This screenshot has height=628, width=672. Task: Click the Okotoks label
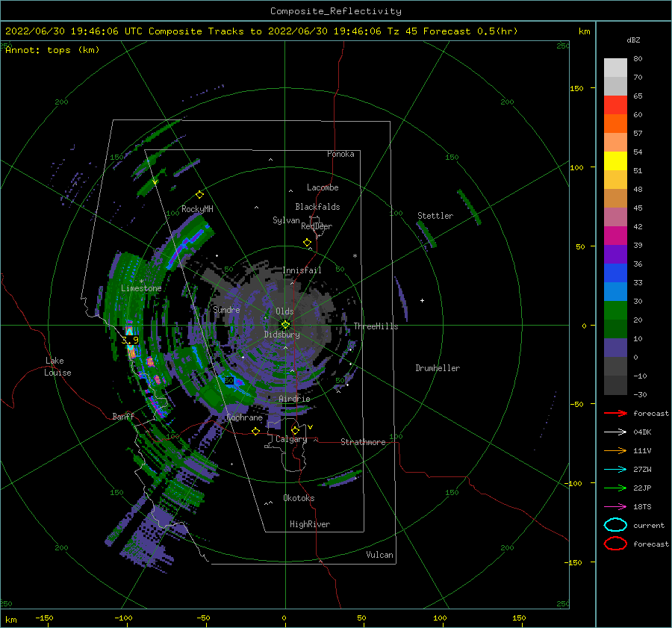pyautogui.click(x=299, y=498)
